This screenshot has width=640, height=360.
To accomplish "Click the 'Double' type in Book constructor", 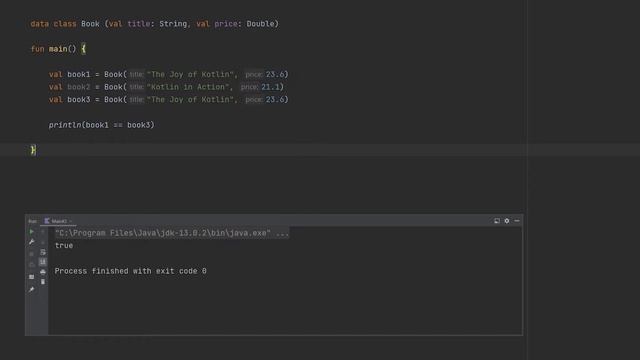I will point(260,24).
